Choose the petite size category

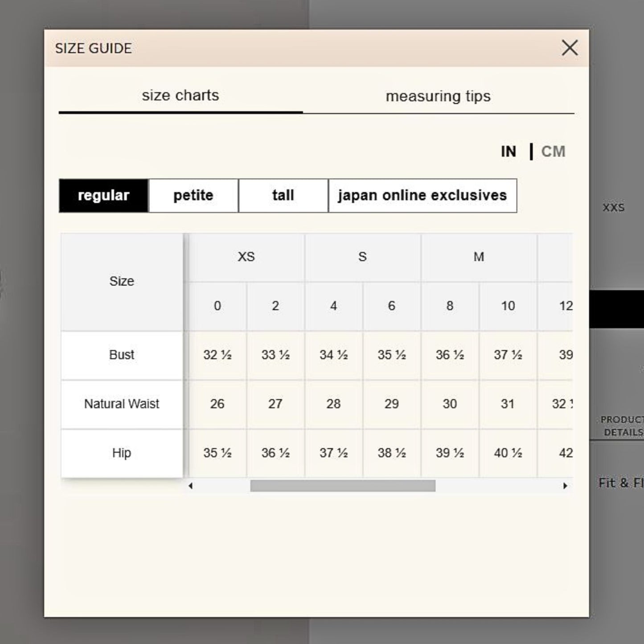tap(193, 196)
